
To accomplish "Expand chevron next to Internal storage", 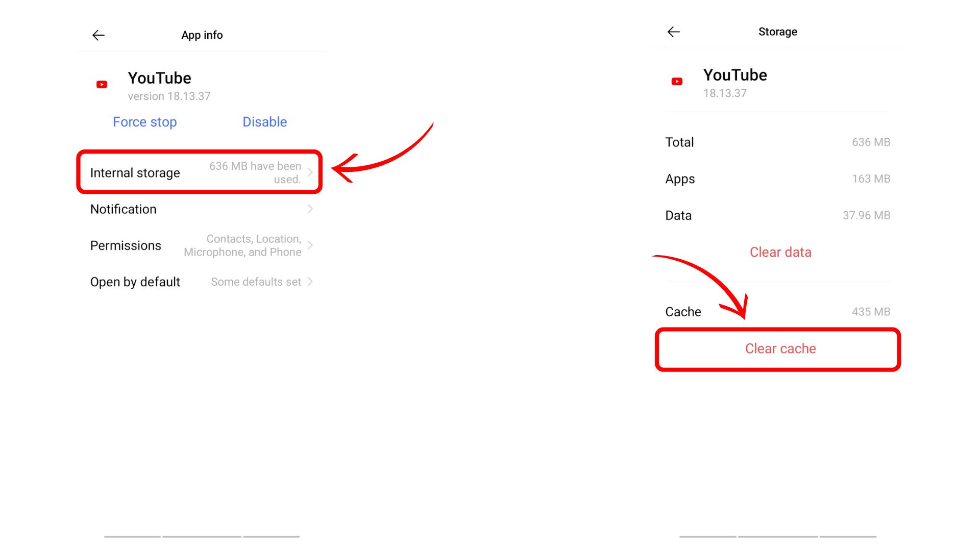I will [310, 172].
